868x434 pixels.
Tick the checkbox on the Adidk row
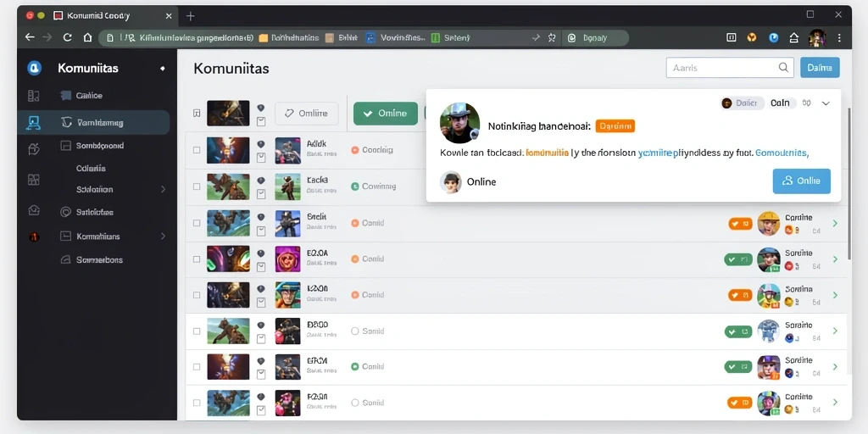click(x=197, y=149)
